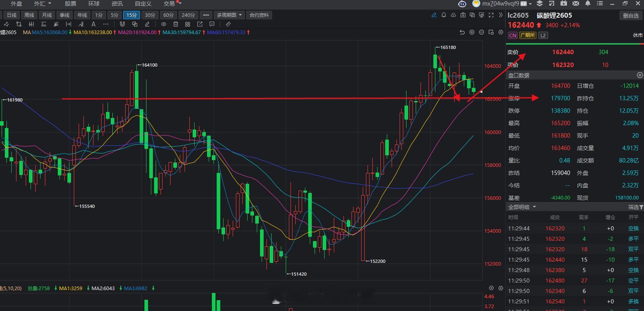Open settings for 盘口数据 panel

[x=640, y=75]
